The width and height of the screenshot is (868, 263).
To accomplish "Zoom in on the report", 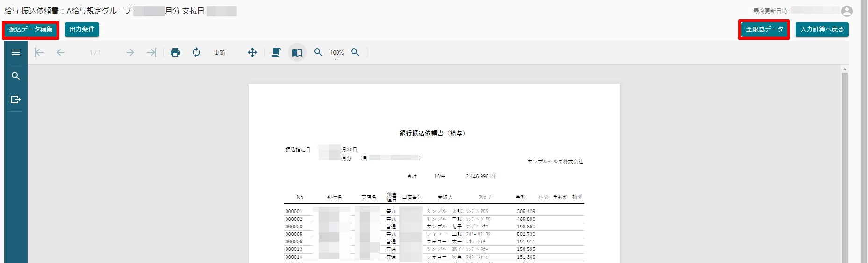I will coord(355,52).
